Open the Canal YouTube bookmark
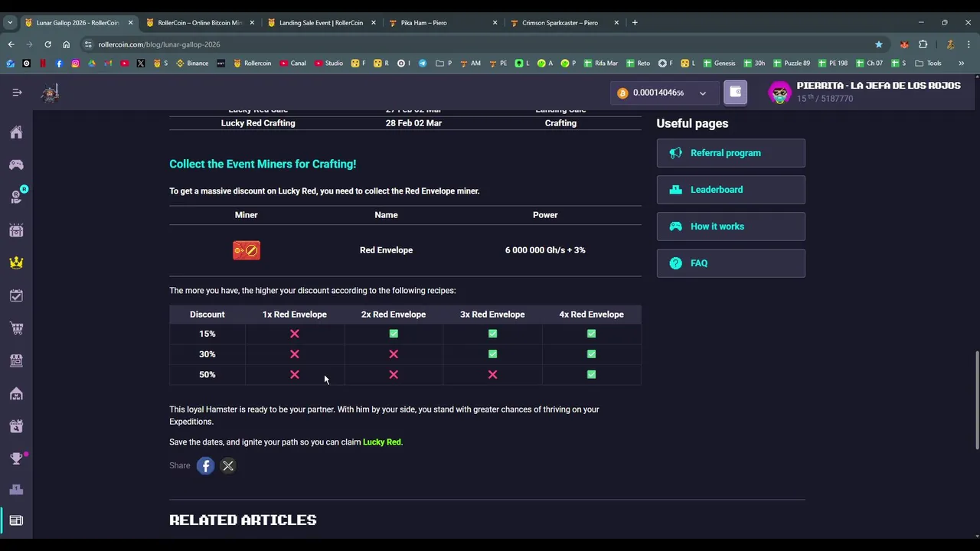 (x=292, y=64)
